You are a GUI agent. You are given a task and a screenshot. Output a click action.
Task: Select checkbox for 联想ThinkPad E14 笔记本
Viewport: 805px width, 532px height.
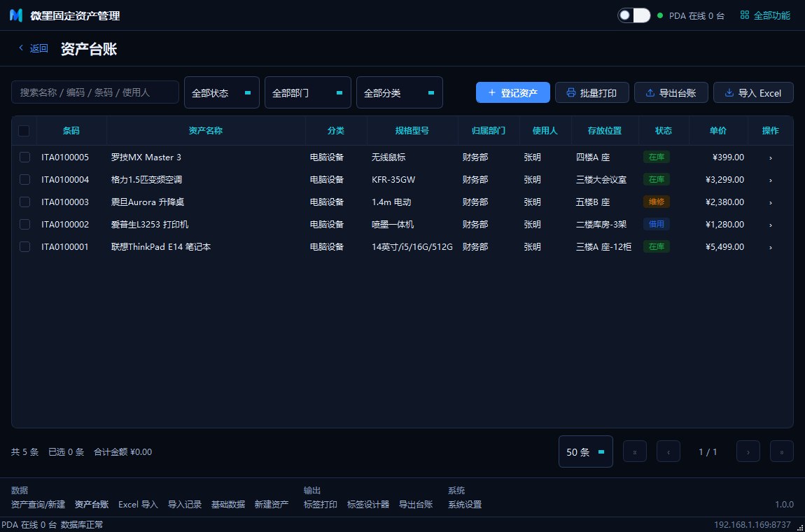click(x=24, y=246)
